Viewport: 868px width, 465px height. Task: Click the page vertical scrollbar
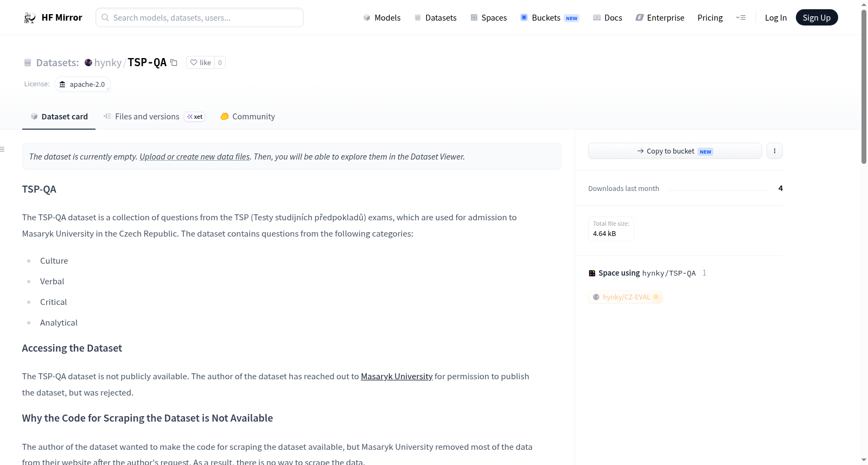pyautogui.click(x=864, y=87)
